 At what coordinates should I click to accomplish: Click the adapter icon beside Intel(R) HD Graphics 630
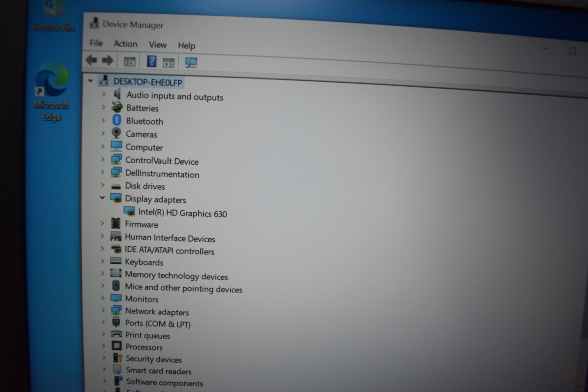(129, 212)
